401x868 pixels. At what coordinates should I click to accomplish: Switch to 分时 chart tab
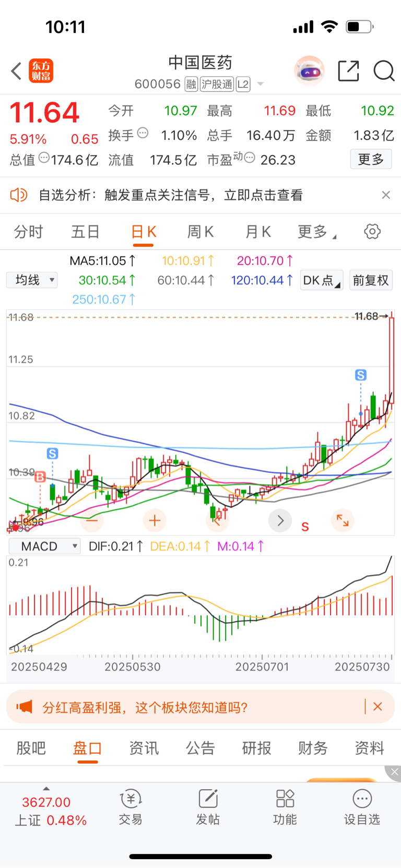[28, 232]
